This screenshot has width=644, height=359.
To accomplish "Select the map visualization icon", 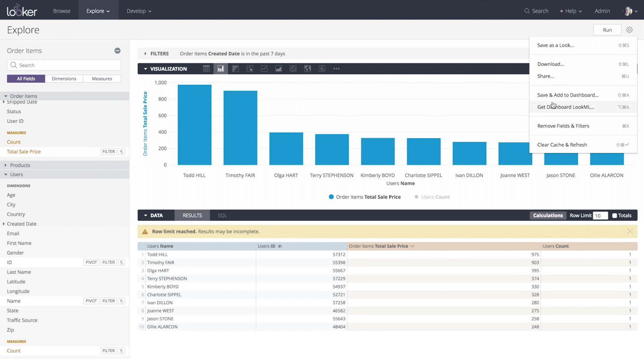I will [x=307, y=69].
